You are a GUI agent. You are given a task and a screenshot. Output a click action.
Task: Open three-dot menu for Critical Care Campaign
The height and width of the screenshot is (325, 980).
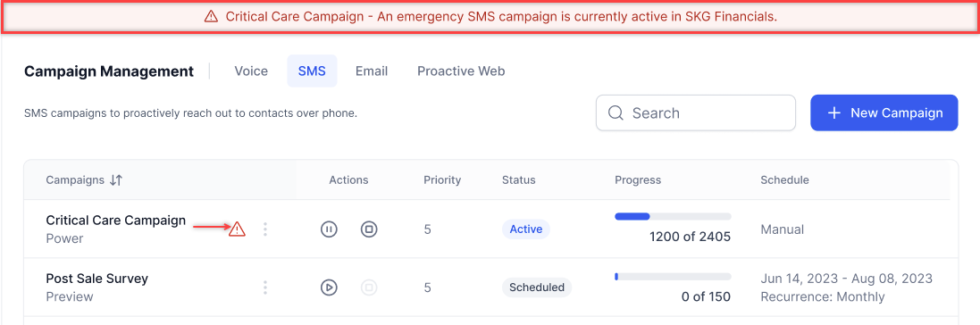(265, 229)
